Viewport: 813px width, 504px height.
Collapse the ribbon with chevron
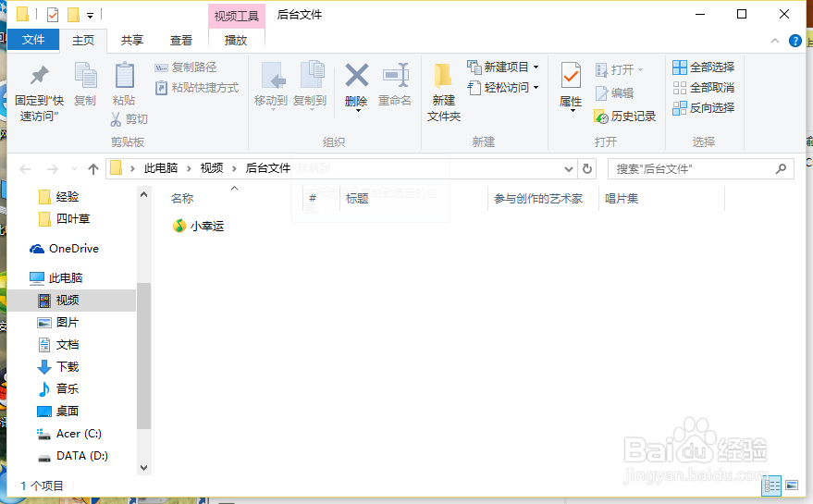point(775,41)
